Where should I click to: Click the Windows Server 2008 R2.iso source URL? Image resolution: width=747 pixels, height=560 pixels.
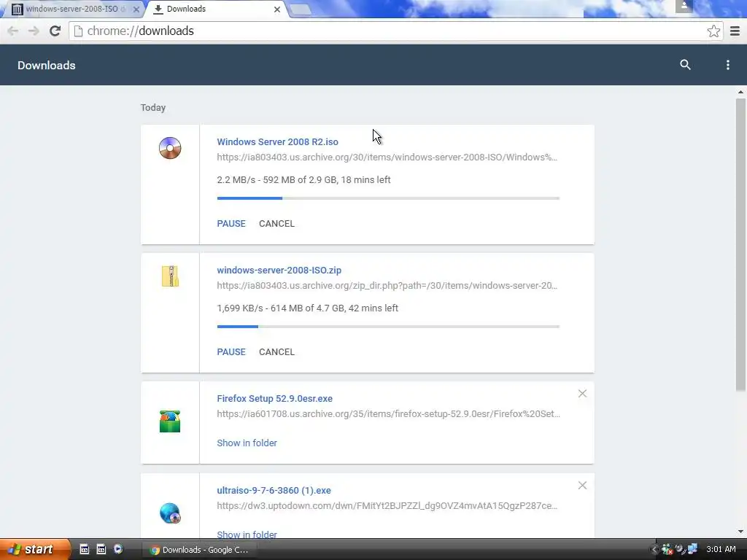point(387,157)
